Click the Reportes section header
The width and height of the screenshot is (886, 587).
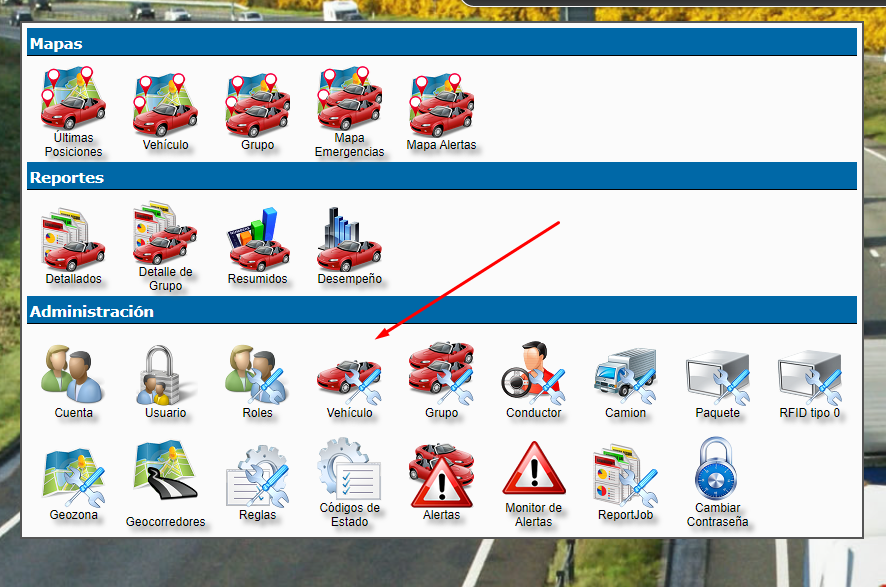(441, 177)
